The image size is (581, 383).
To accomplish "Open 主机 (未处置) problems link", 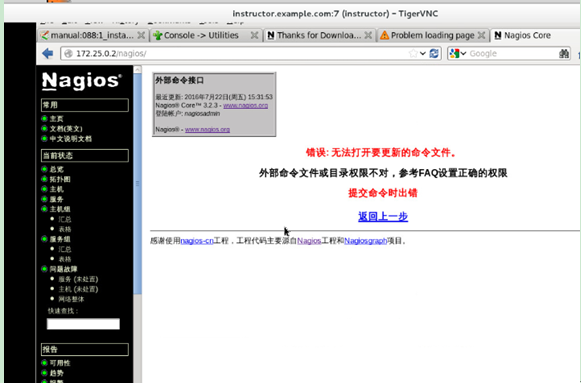I will [78, 289].
